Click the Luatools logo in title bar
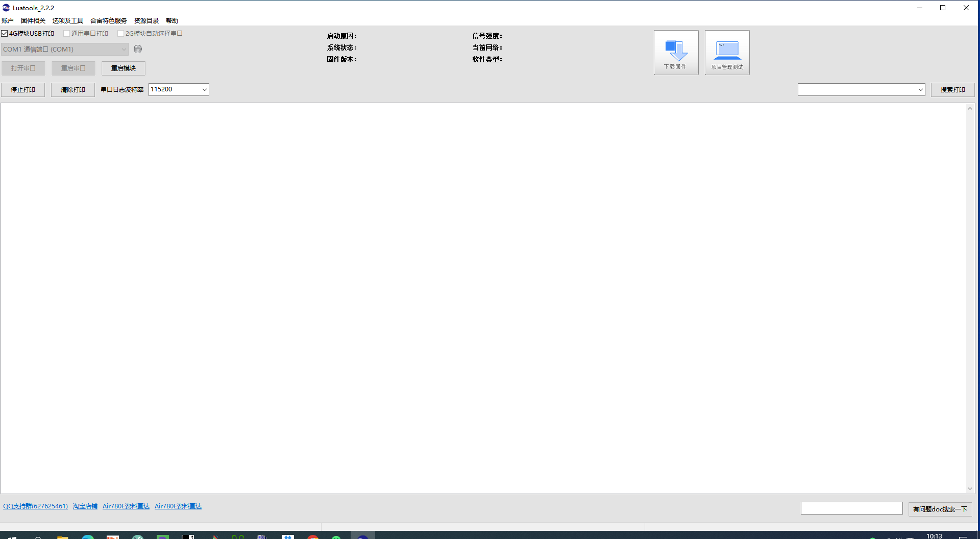Image resolution: width=980 pixels, height=539 pixels. [6, 8]
